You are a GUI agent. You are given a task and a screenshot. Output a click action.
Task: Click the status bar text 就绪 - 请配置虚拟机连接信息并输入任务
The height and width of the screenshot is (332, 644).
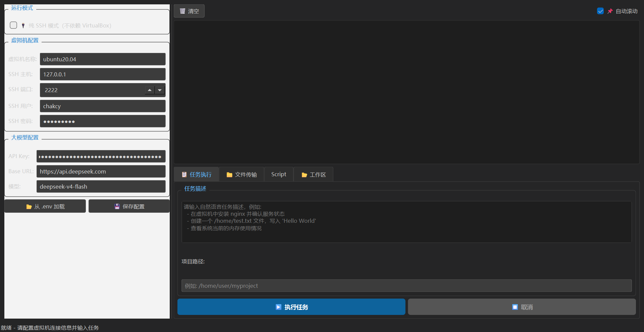tap(50, 328)
